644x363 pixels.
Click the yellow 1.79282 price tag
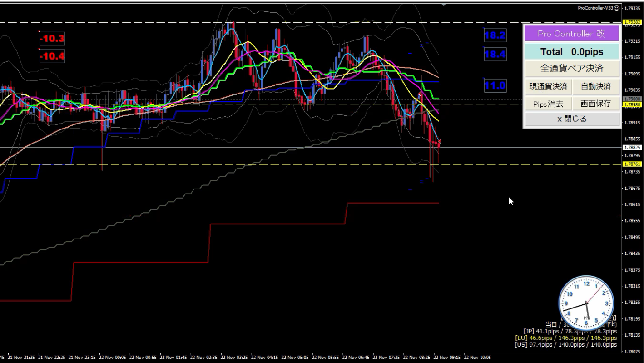tap(632, 22)
